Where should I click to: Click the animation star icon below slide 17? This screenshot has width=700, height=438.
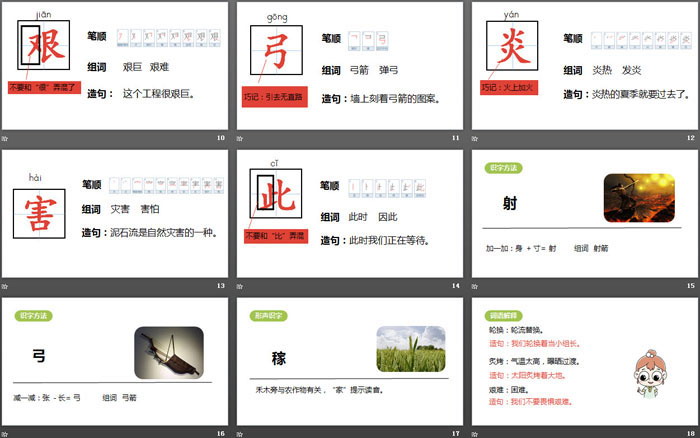tap(241, 433)
